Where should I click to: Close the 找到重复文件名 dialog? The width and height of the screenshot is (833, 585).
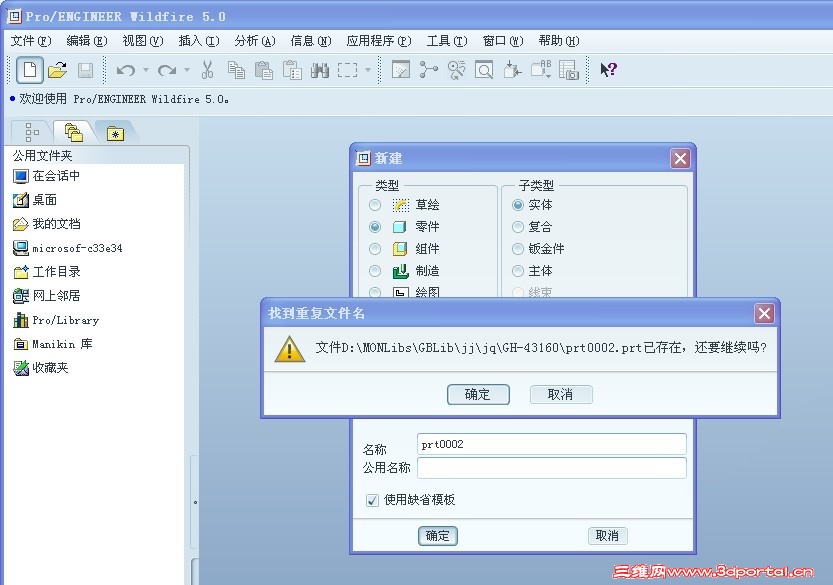click(x=764, y=313)
